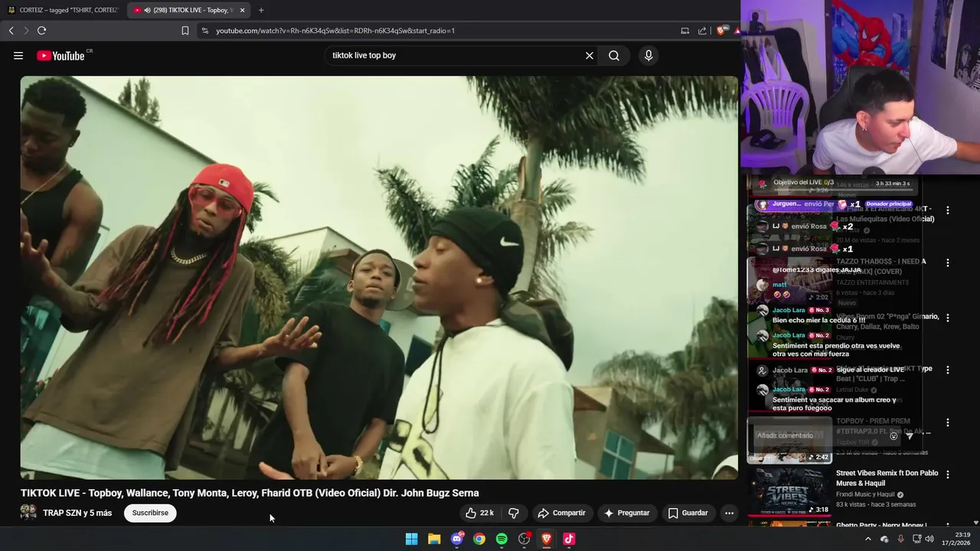Open the emoji picker in comment box
The image size is (980, 551).
(893, 436)
